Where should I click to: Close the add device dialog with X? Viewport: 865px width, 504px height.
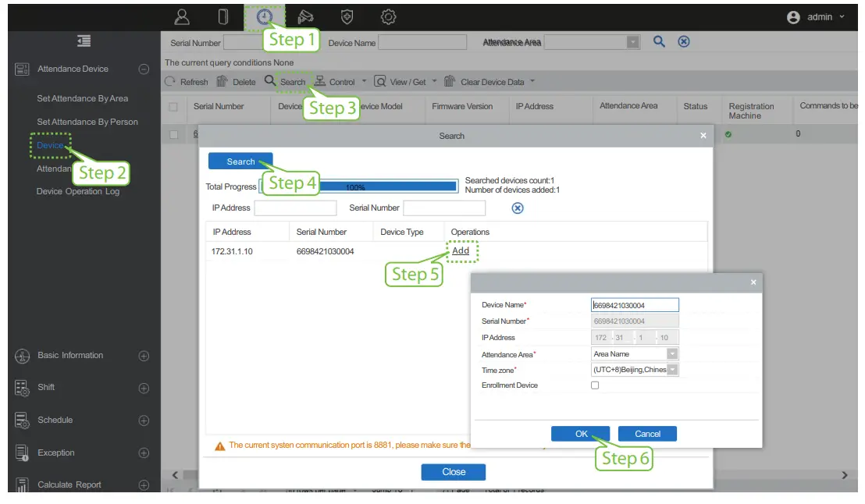tap(753, 282)
